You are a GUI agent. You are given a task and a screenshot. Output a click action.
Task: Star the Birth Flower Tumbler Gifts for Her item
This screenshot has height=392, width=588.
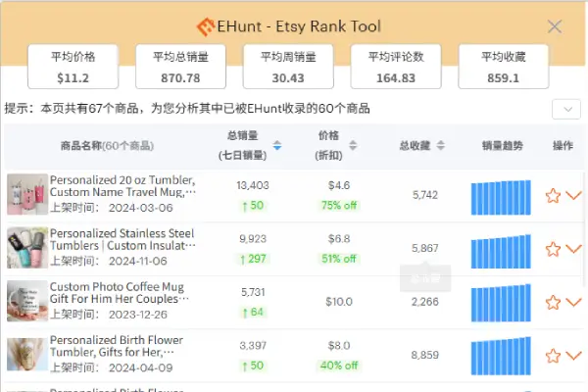(x=553, y=356)
